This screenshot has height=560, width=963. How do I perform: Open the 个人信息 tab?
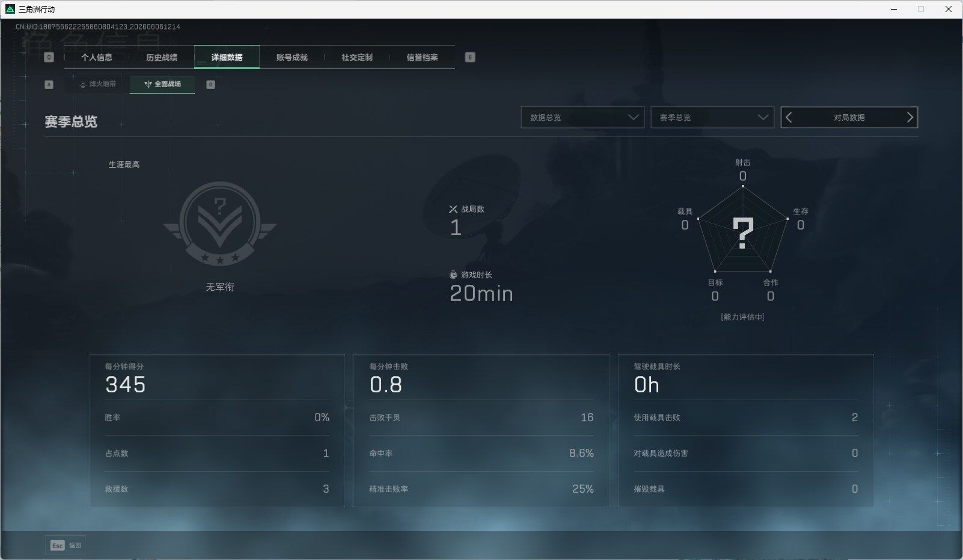97,57
